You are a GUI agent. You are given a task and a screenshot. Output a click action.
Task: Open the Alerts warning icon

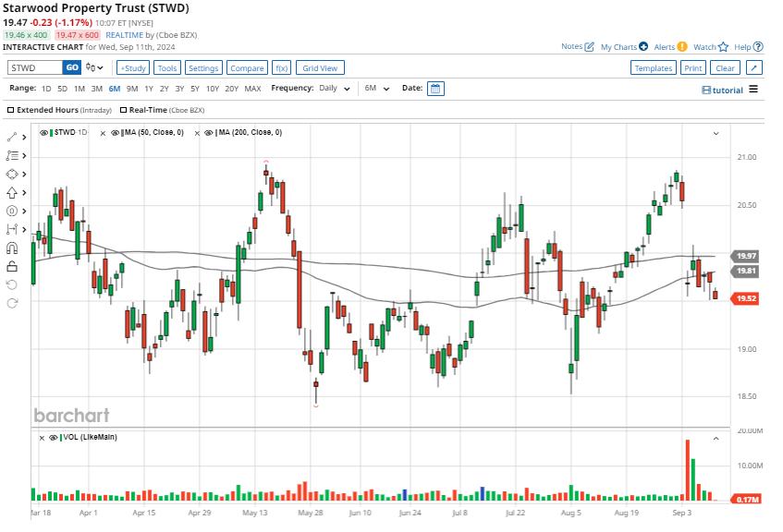click(682, 46)
